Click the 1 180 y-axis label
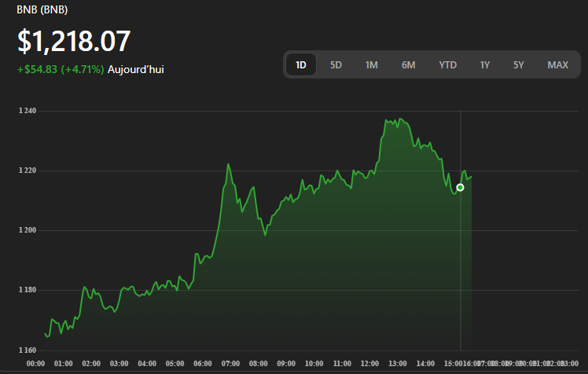Image resolution: width=588 pixels, height=374 pixels. click(x=28, y=290)
